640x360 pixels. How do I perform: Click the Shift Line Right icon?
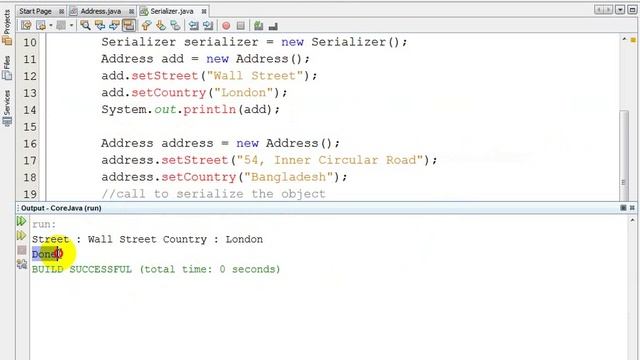(208, 26)
